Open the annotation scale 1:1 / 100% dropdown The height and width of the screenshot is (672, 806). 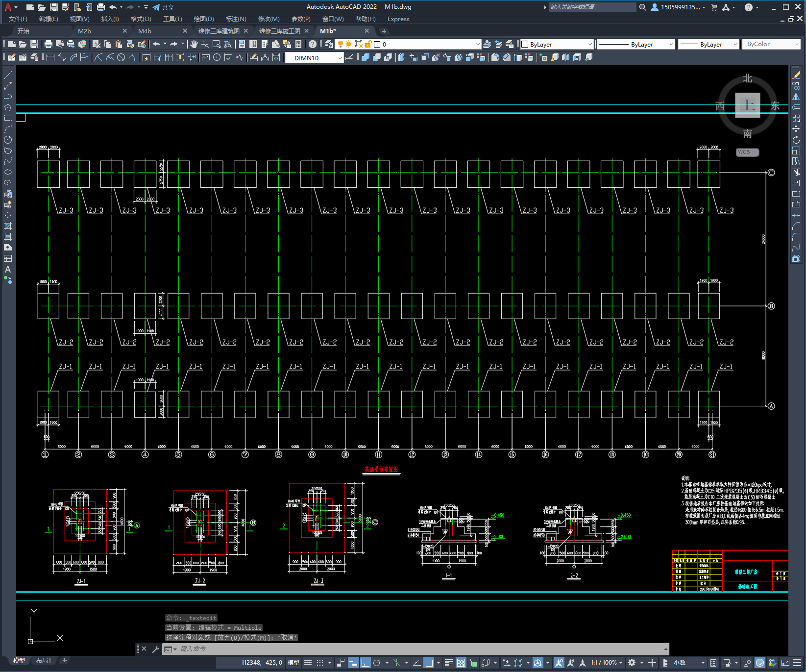(607, 663)
